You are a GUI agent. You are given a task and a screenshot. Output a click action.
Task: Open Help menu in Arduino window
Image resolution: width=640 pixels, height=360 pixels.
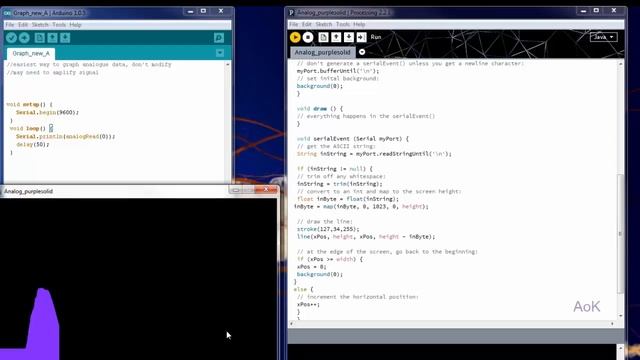(x=75, y=25)
